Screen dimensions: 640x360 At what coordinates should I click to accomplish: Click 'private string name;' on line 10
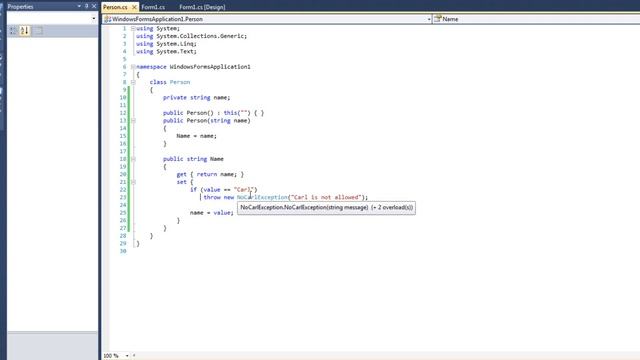click(196, 98)
